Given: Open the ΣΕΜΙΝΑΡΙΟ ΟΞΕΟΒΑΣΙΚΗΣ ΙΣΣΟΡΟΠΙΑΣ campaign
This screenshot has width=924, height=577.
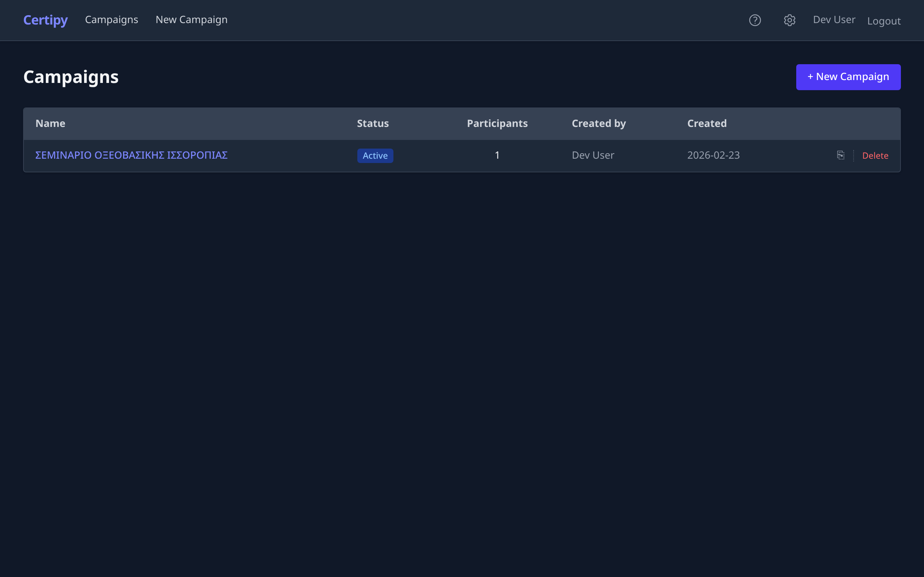Looking at the screenshot, I should [131, 155].
